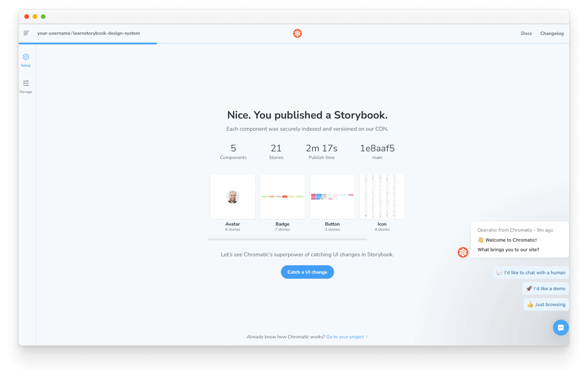
Task: Click the Chromatic logo icon in header
Action: (x=297, y=34)
